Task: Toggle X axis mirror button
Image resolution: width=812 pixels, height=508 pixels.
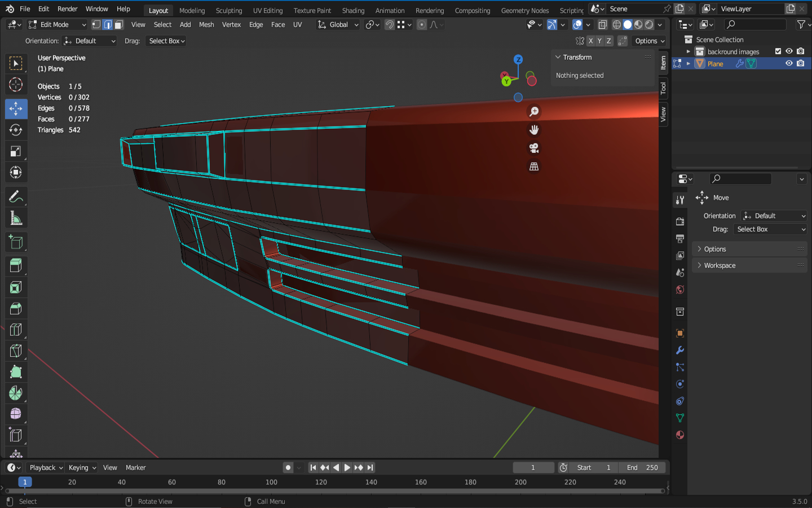Action: pyautogui.click(x=590, y=41)
